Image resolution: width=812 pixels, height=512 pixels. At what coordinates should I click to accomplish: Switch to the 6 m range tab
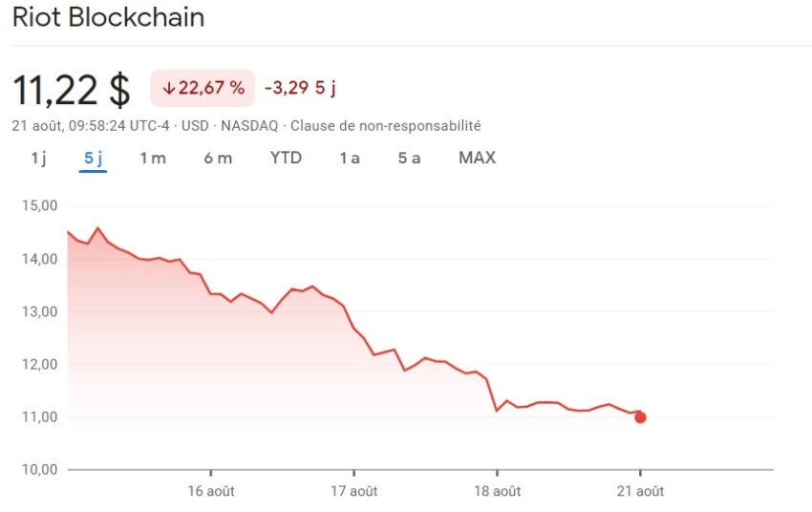pos(218,158)
